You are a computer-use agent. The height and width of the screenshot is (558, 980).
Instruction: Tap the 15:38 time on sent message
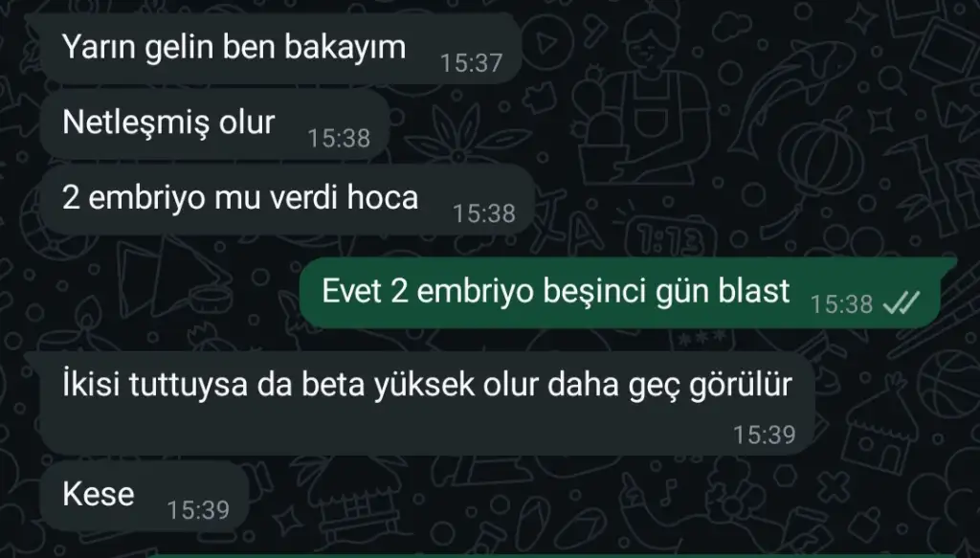click(x=841, y=304)
